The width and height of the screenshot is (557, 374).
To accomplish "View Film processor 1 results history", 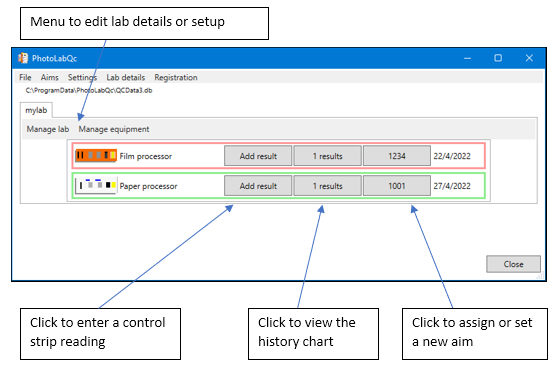I will (328, 156).
